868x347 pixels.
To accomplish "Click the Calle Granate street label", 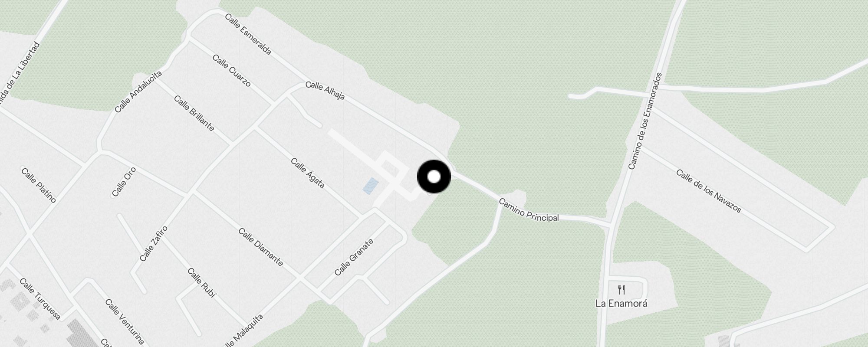I will click(354, 257).
